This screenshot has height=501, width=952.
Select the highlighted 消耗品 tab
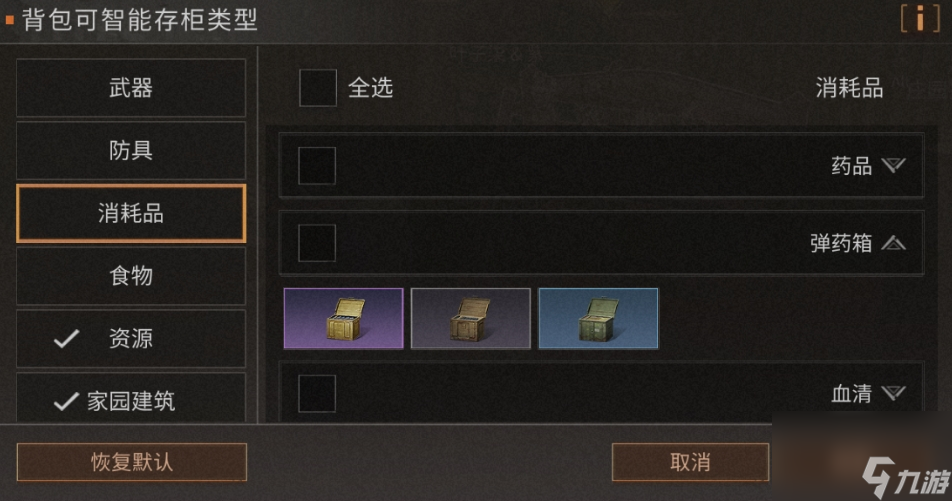[x=131, y=213]
